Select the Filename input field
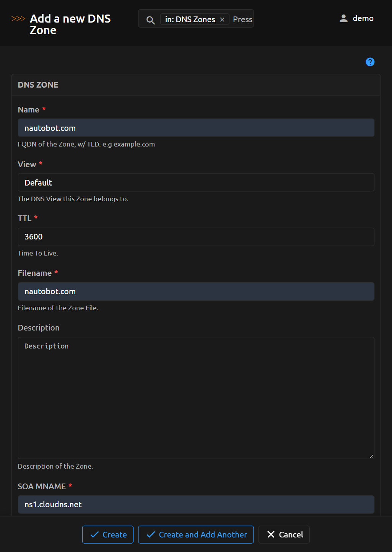This screenshot has width=392, height=552. [x=196, y=291]
